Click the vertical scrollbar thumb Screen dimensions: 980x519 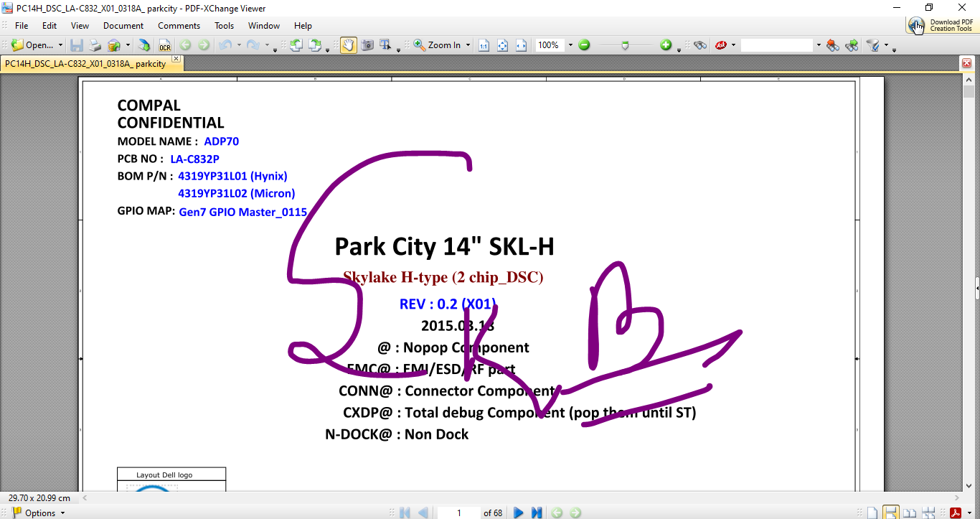[x=968, y=93]
